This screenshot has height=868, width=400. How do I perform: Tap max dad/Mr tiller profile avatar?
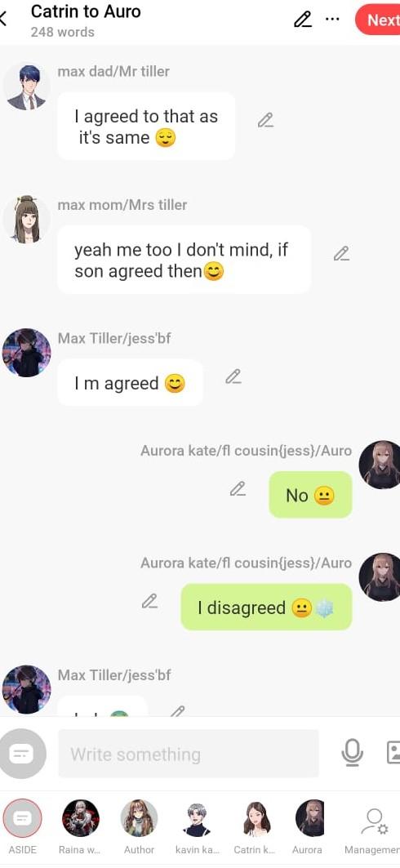pyautogui.click(x=26, y=87)
